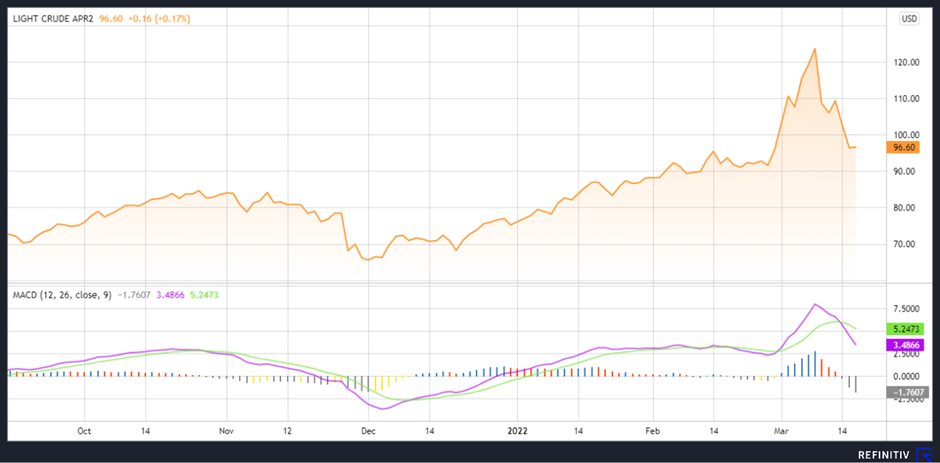This screenshot has height=463, width=940.
Task: Click the orange 96.60 price axis tag
Action: click(902, 148)
